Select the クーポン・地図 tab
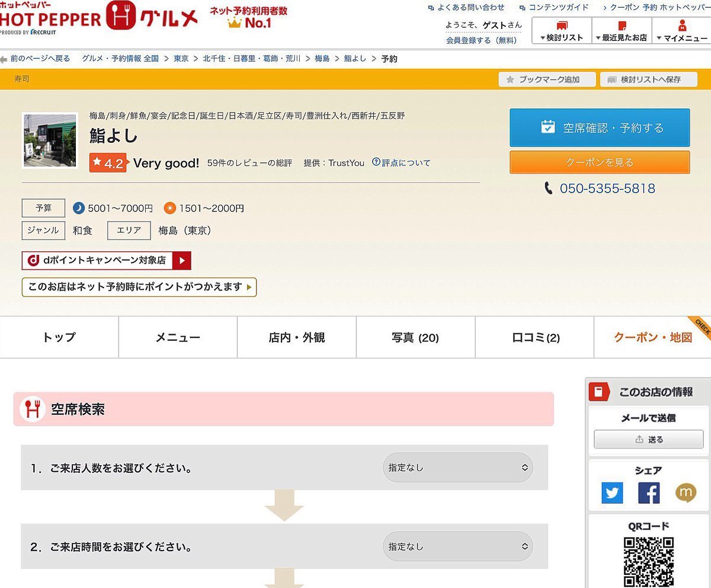This screenshot has width=711, height=588. (x=652, y=338)
